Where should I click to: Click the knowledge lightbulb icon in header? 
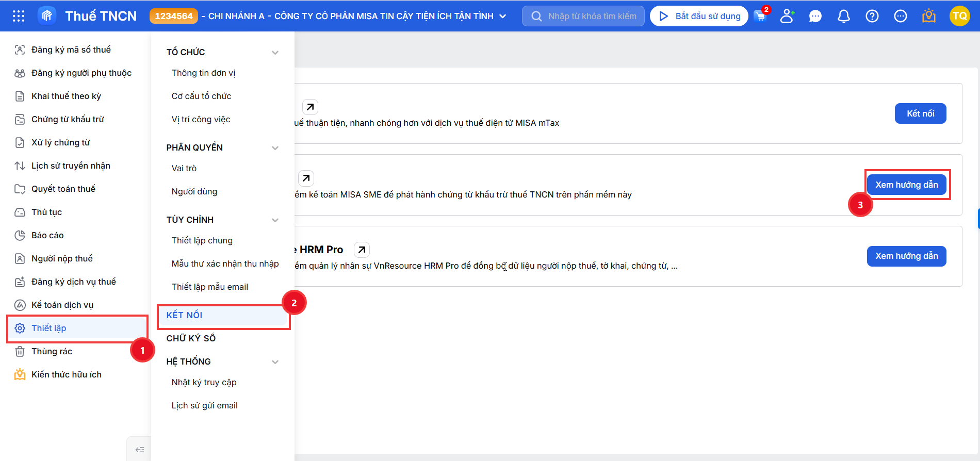(x=929, y=16)
